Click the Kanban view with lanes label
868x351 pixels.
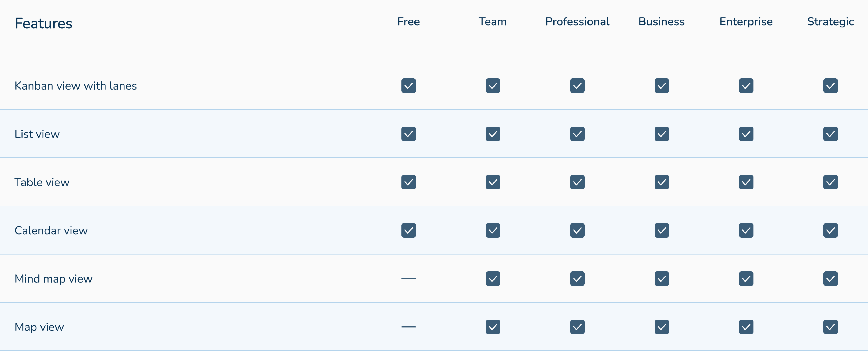click(x=75, y=86)
